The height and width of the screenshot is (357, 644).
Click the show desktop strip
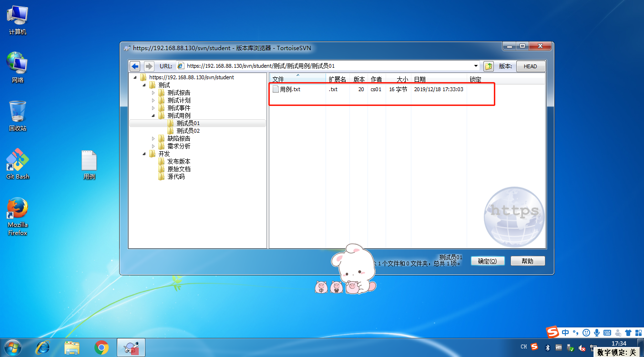coord(641,347)
